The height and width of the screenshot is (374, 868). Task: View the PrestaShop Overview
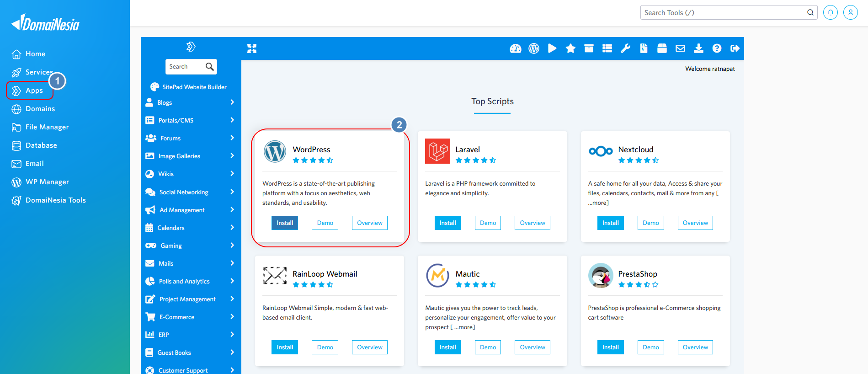coord(695,347)
